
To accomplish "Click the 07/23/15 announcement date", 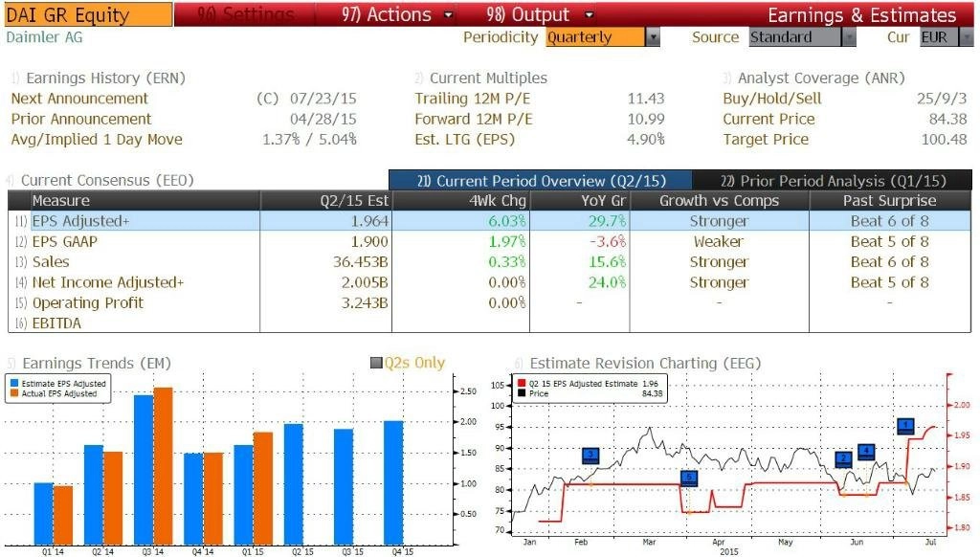I will click(x=323, y=99).
